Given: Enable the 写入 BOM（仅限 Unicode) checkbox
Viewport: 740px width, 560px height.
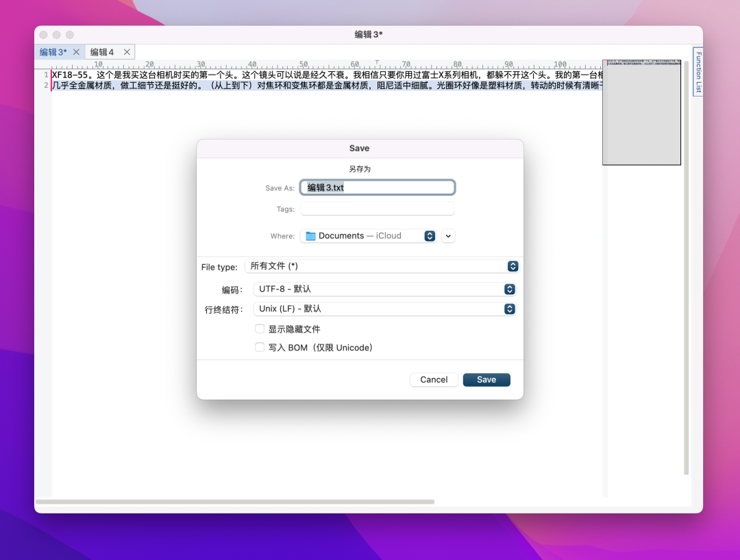Looking at the screenshot, I should (x=260, y=347).
